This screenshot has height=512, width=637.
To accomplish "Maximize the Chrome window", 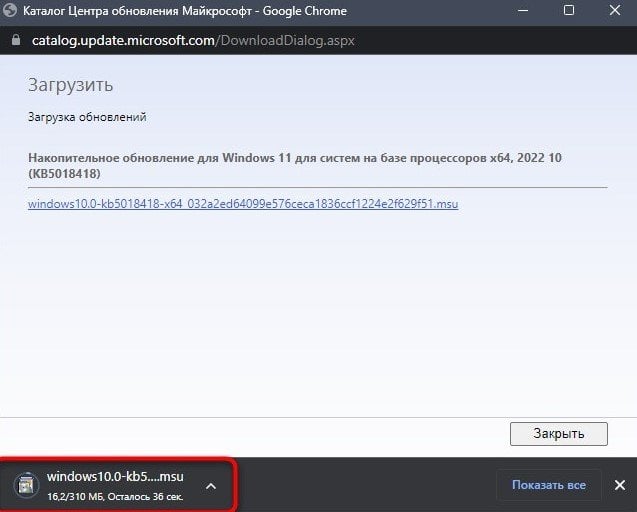I will coord(569,10).
